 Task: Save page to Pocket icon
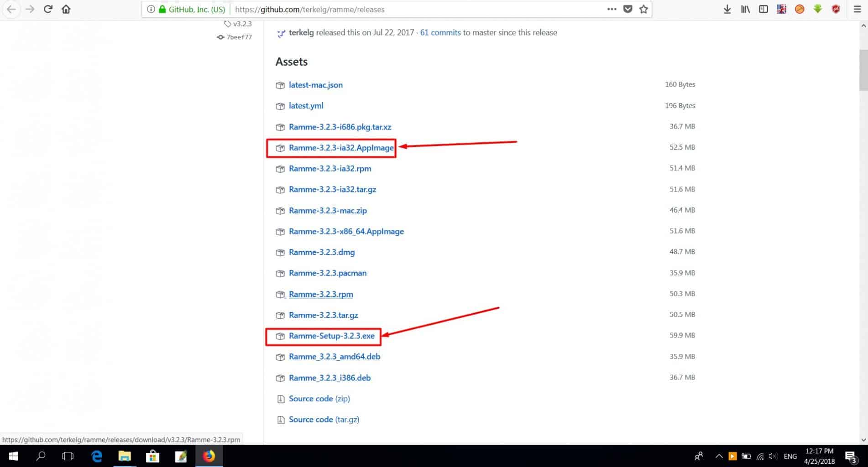[x=628, y=9]
